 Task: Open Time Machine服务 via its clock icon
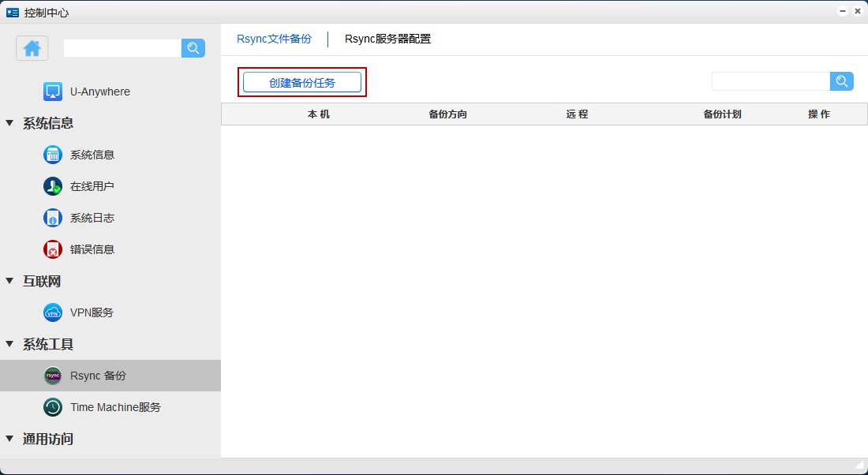pyautogui.click(x=52, y=407)
